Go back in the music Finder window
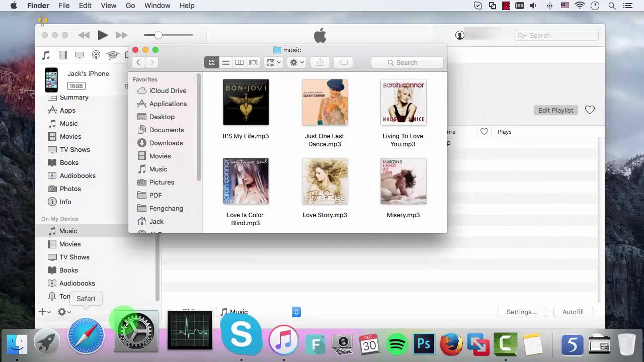The height and width of the screenshot is (362, 644). tap(138, 62)
